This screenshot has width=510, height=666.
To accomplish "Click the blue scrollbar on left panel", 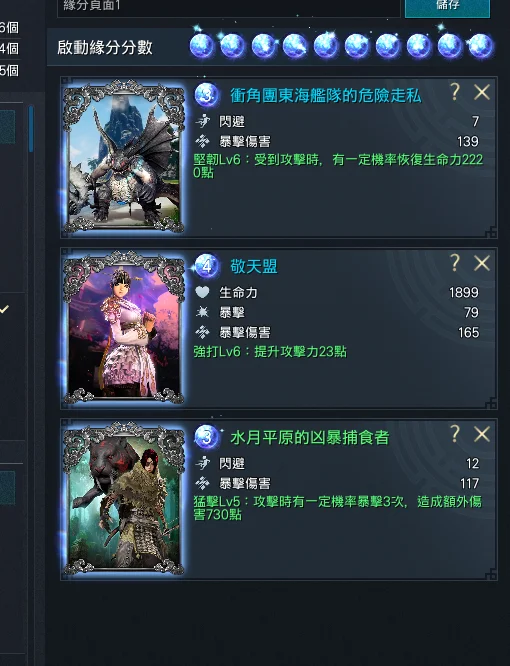I will coord(31,129).
